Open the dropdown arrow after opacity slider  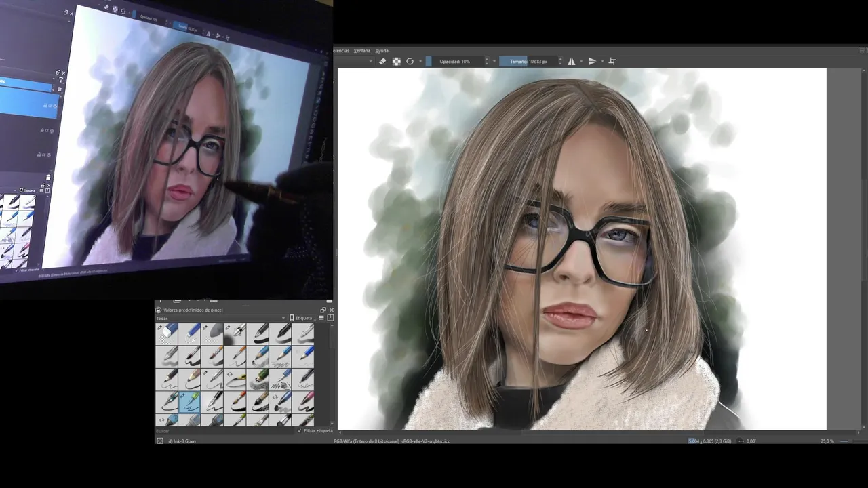[496, 61]
